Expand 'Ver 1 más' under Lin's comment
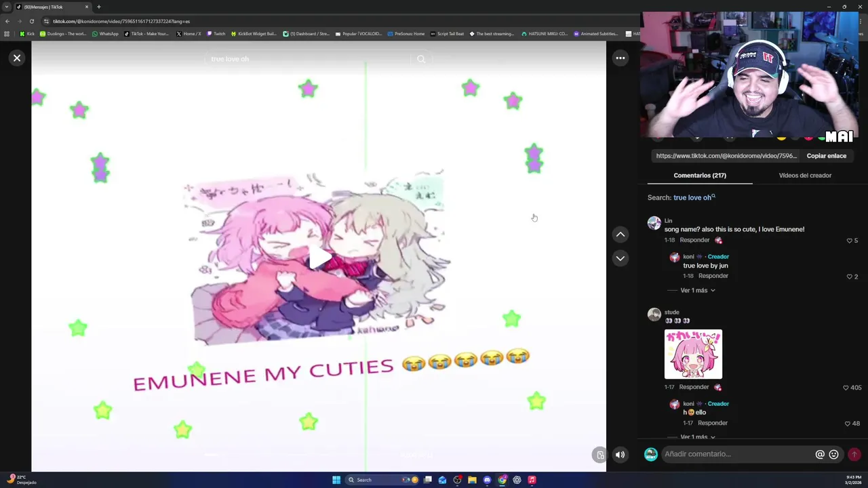 click(x=697, y=290)
